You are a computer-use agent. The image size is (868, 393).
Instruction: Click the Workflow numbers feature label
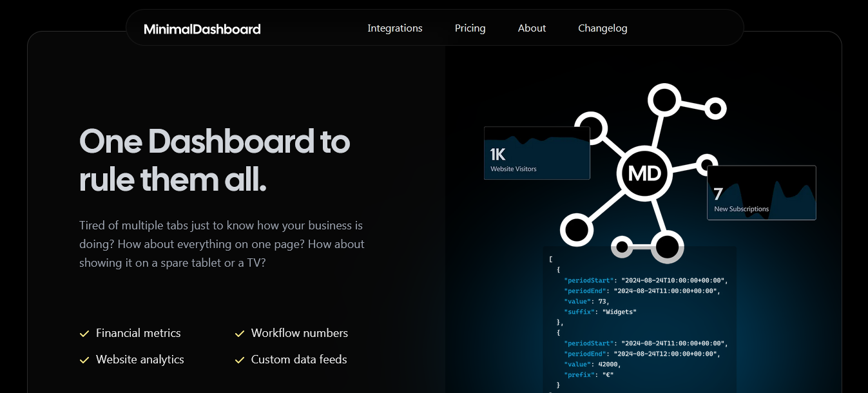click(299, 333)
